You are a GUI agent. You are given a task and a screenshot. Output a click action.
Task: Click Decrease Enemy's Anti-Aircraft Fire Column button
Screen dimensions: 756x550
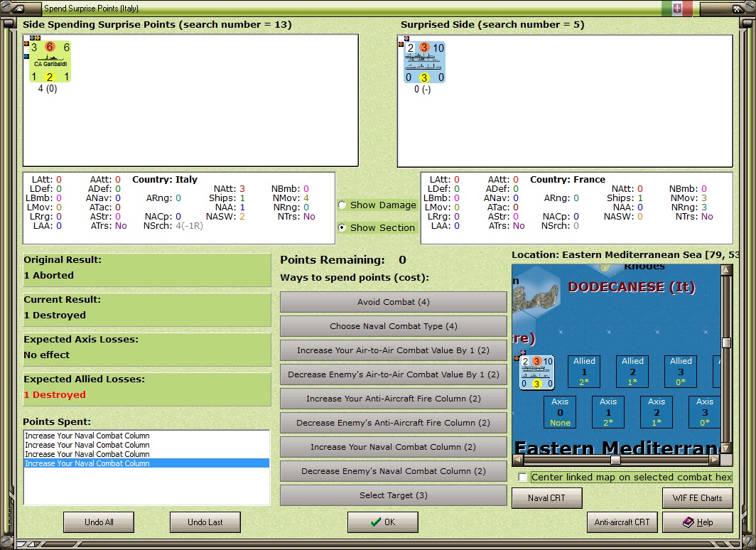point(394,422)
